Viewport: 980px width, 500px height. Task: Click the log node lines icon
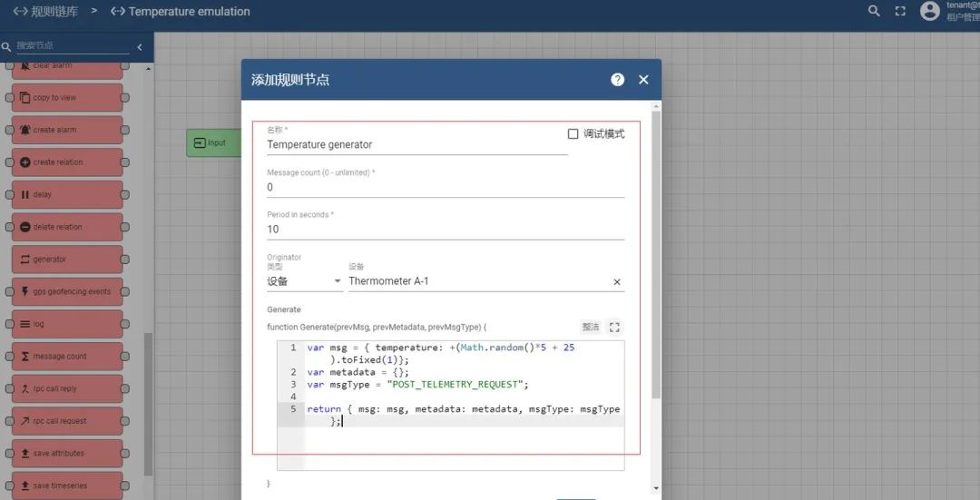pos(25,324)
